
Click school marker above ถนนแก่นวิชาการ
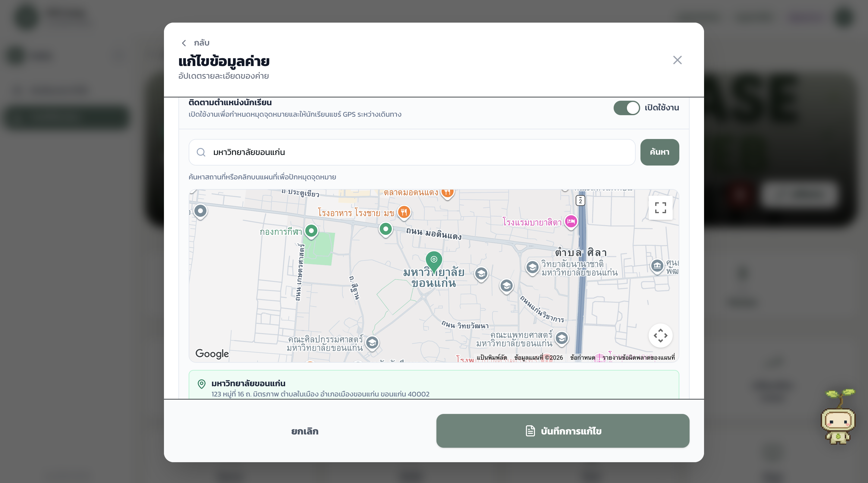point(506,286)
